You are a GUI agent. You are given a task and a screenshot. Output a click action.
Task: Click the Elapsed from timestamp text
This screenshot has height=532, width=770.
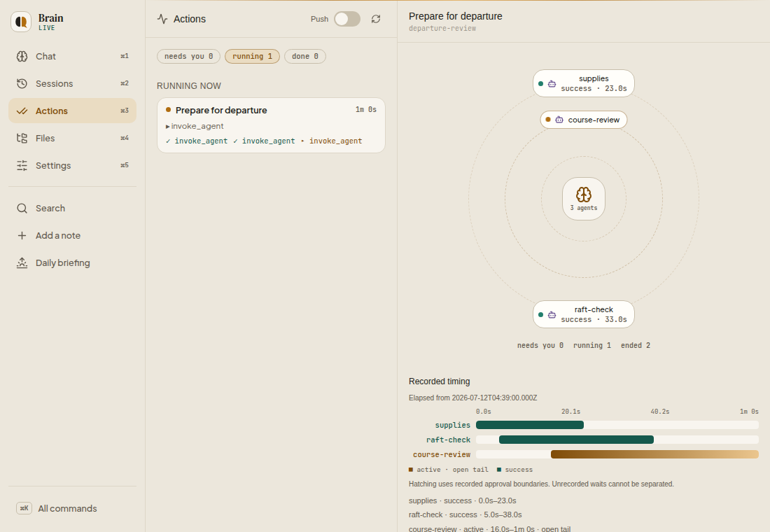[472, 398]
